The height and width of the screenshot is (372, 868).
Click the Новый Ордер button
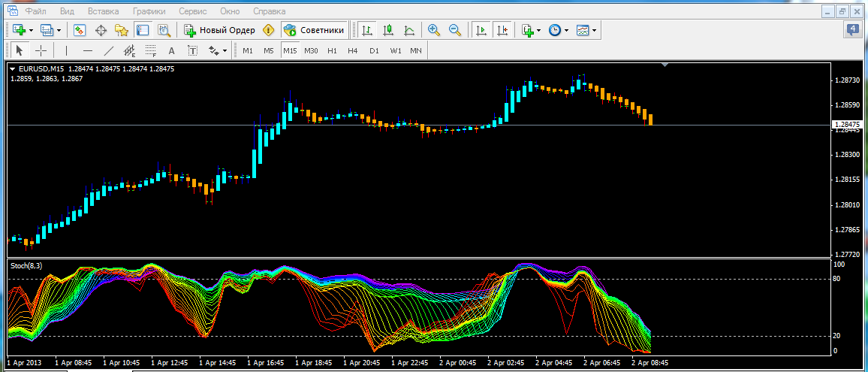pos(219,30)
